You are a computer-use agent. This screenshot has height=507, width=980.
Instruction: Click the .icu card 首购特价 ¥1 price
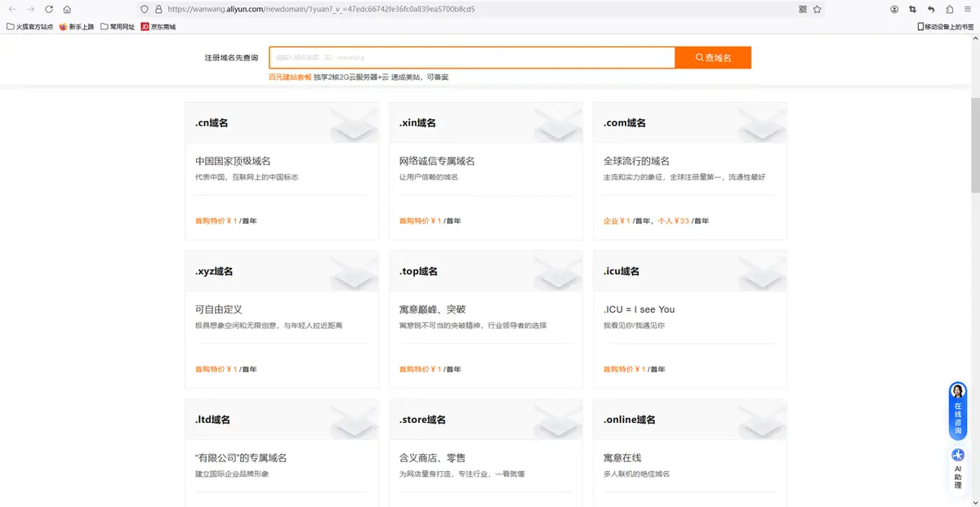(624, 370)
